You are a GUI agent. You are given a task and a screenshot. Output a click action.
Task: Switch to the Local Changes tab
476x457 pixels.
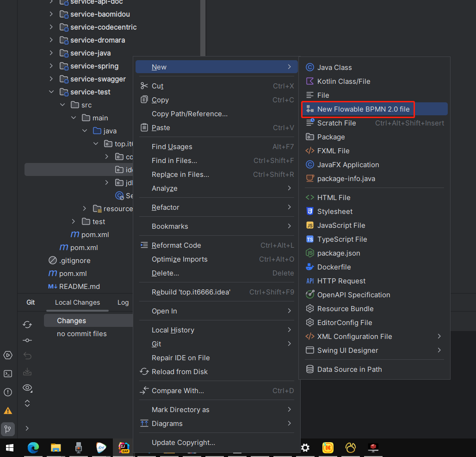point(77,302)
